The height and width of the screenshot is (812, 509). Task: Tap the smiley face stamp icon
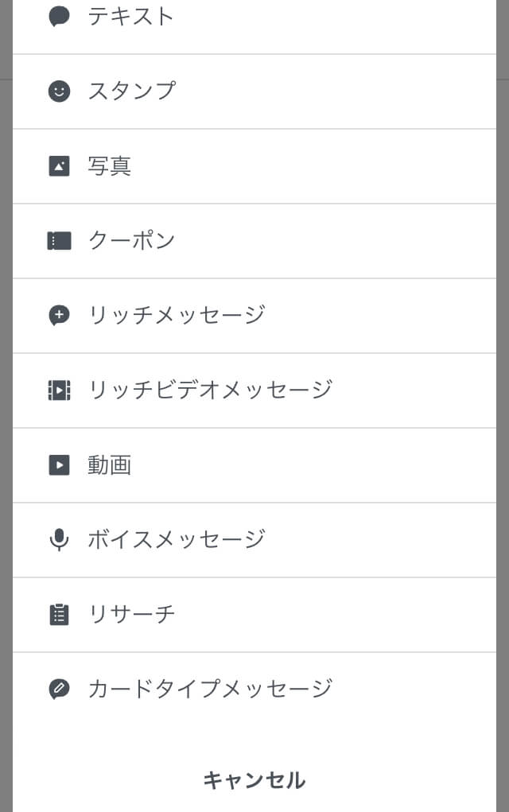59,91
